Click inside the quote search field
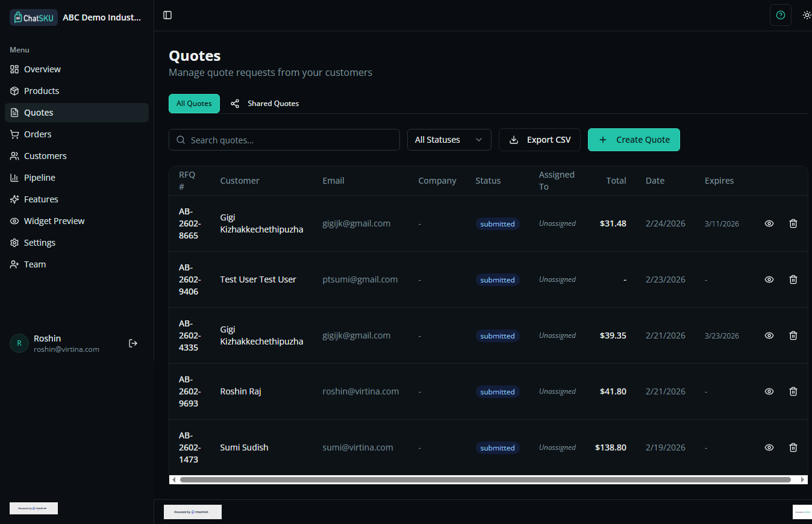This screenshot has height=524, width=812. coord(284,139)
